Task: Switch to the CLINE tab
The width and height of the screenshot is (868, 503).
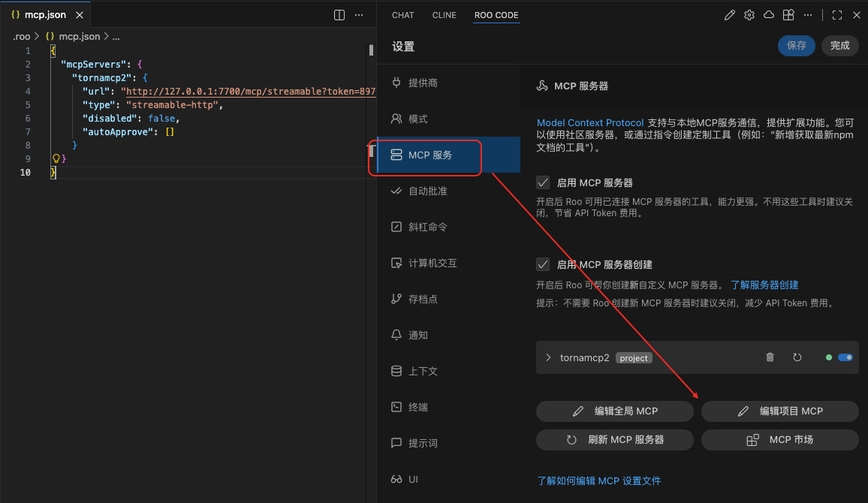Action: point(444,15)
